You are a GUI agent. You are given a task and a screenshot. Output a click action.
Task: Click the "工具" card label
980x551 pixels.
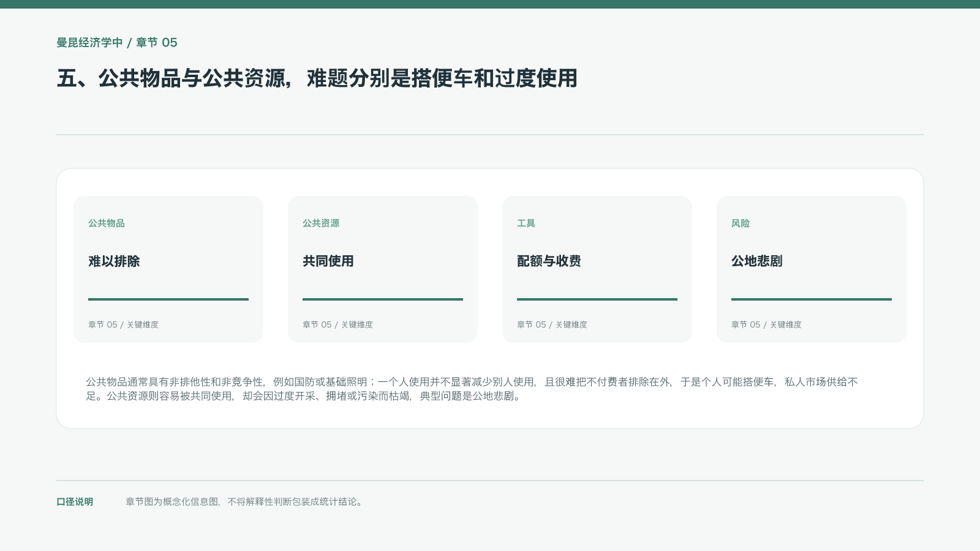coord(526,223)
